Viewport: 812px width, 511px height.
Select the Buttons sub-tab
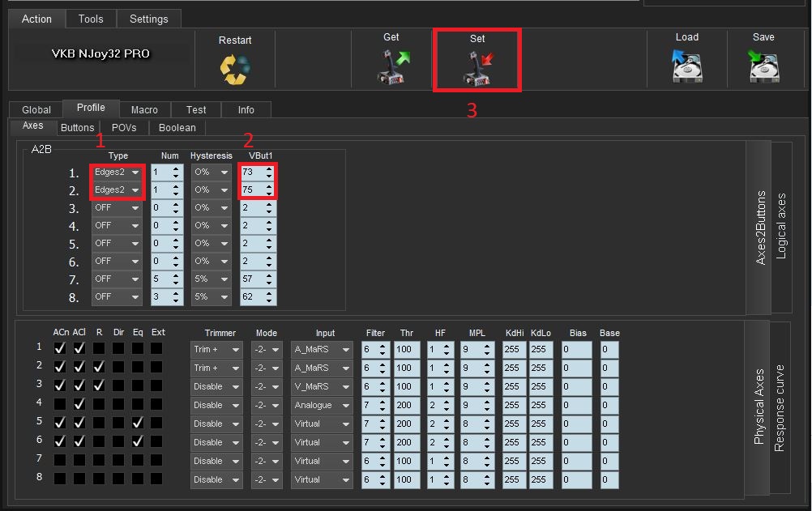(78, 128)
